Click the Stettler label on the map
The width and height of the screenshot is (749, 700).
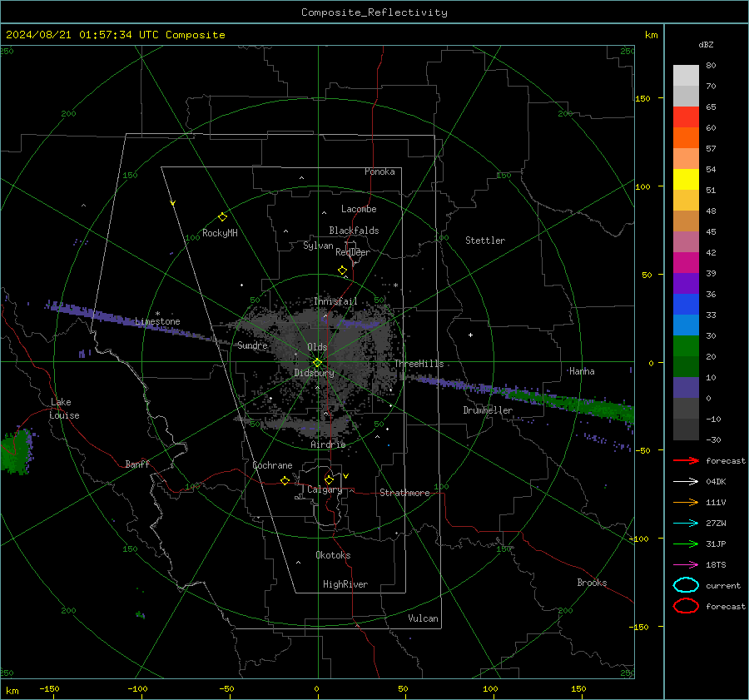(485, 241)
